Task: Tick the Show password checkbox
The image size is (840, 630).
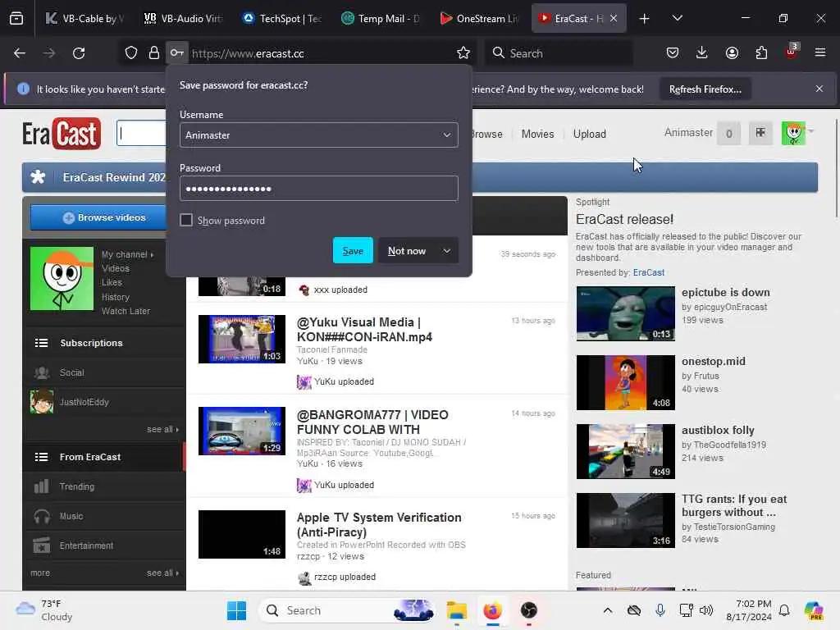Action: 186,220
